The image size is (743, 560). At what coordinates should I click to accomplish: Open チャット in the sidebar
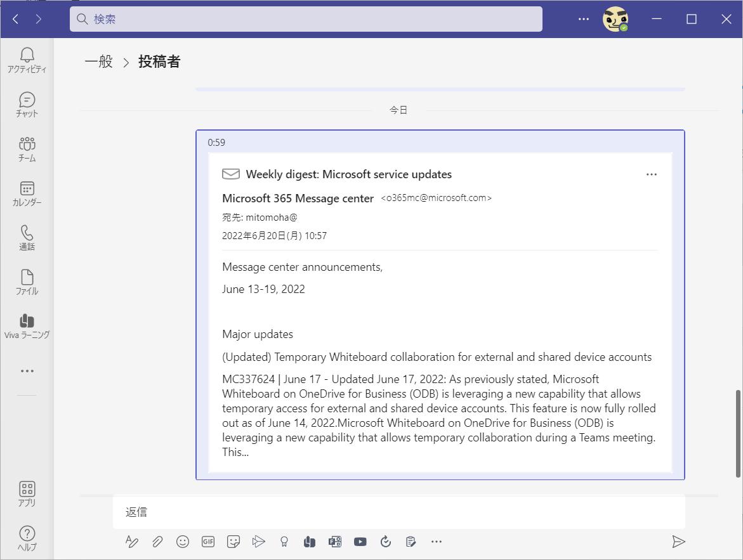click(x=27, y=105)
